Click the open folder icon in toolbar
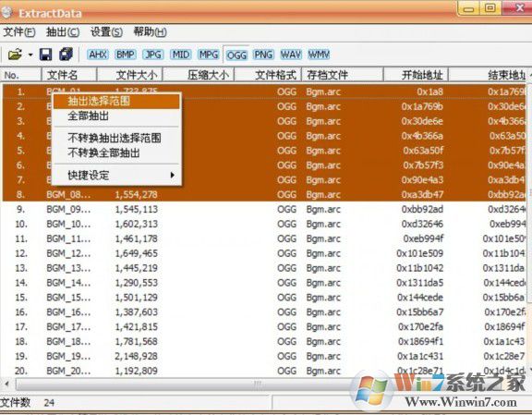The height and width of the screenshot is (415, 532). [16, 55]
